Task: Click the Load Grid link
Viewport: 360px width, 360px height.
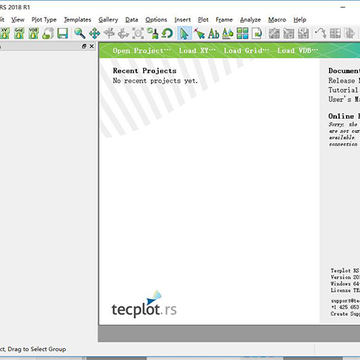Action: 246,51
